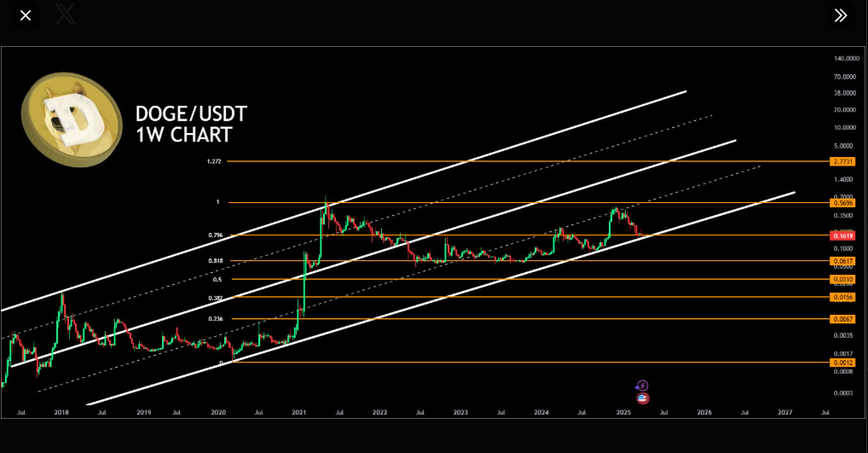Select the 0.0156 orange price label

pyautogui.click(x=842, y=297)
